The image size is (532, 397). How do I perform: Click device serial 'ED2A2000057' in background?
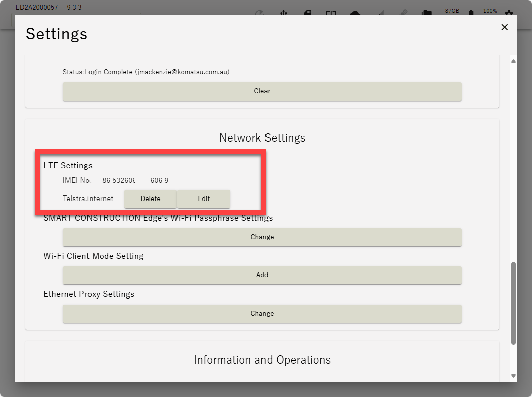coord(37,7)
